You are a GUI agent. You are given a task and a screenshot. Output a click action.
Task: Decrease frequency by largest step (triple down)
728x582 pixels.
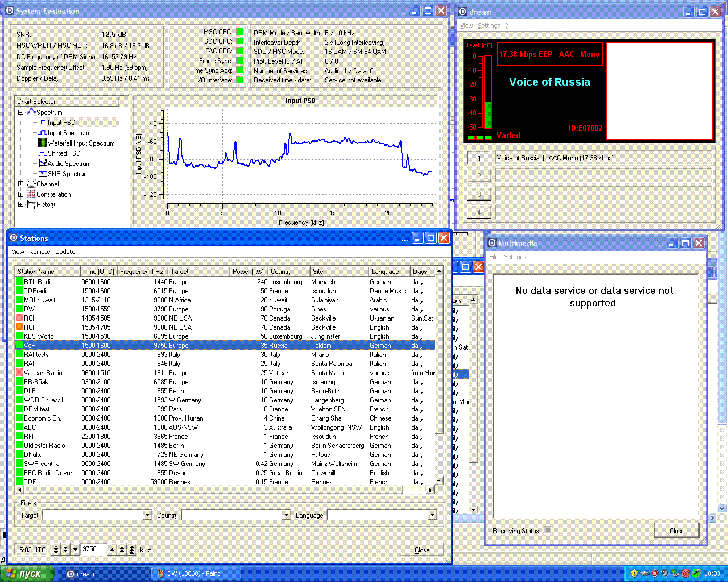click(56, 550)
